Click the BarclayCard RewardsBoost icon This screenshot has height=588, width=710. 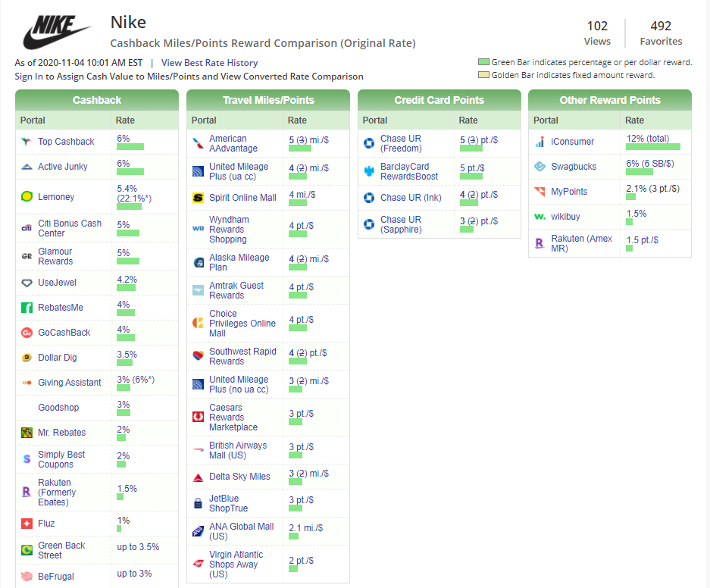369,171
